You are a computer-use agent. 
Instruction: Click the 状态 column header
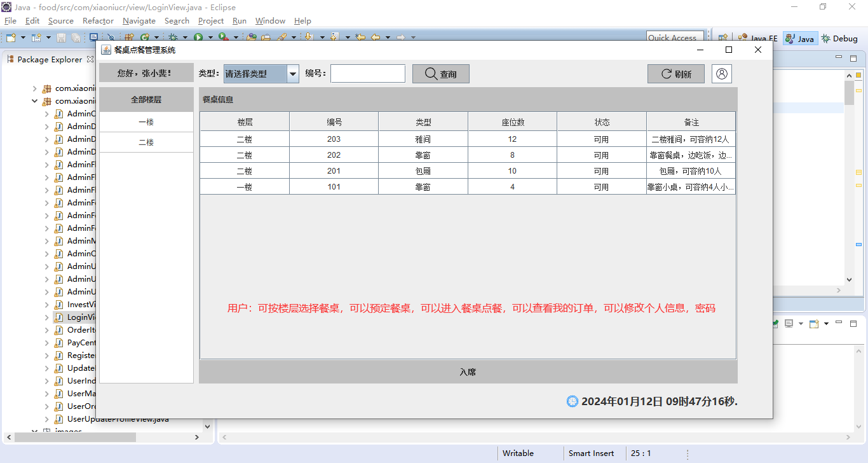click(x=602, y=121)
